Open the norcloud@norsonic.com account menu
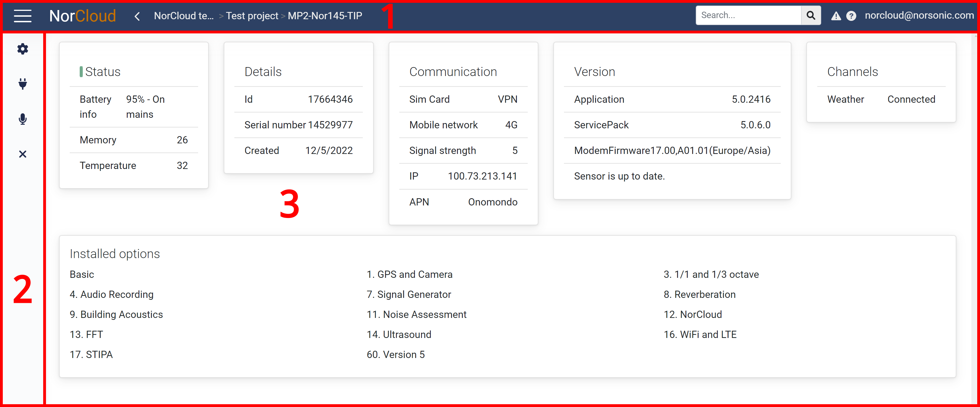The height and width of the screenshot is (407, 980). click(x=919, y=15)
